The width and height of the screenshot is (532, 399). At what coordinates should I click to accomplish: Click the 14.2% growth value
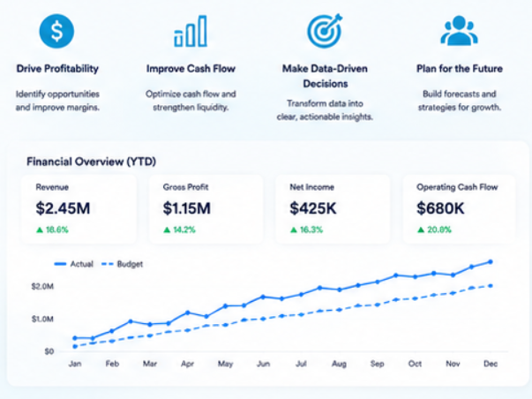coord(184,230)
